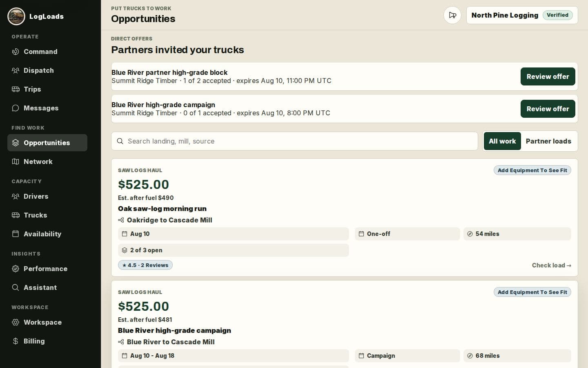Click the compass icon next to 68 miles
This screenshot has width=588, height=368.
[470, 356]
